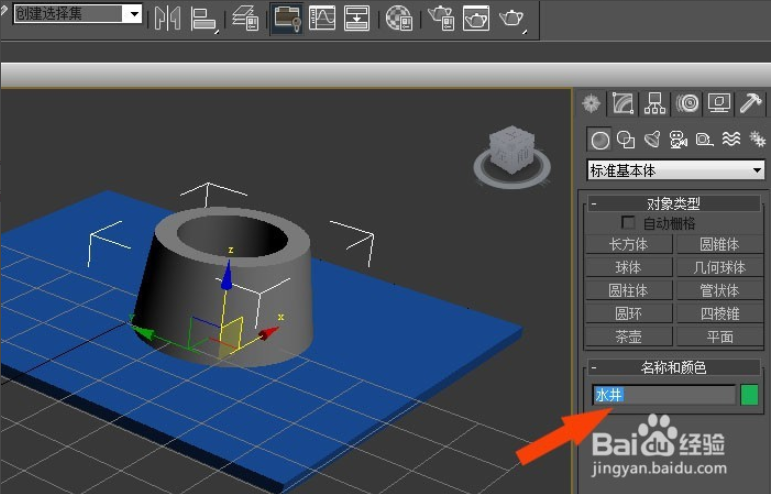Viewport: 771px width, 494px height.
Task: Select the Geometry category icon
Action: tap(599, 140)
